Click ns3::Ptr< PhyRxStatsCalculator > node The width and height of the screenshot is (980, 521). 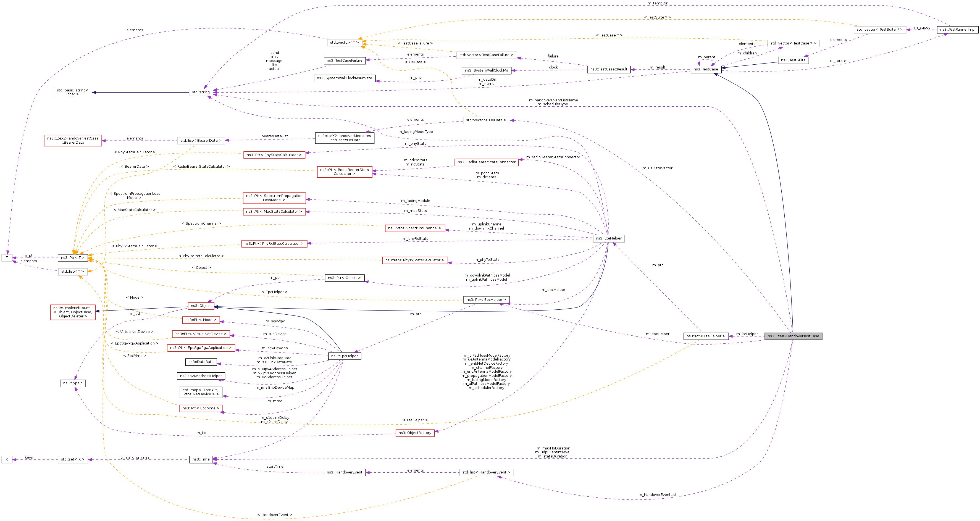(274, 244)
